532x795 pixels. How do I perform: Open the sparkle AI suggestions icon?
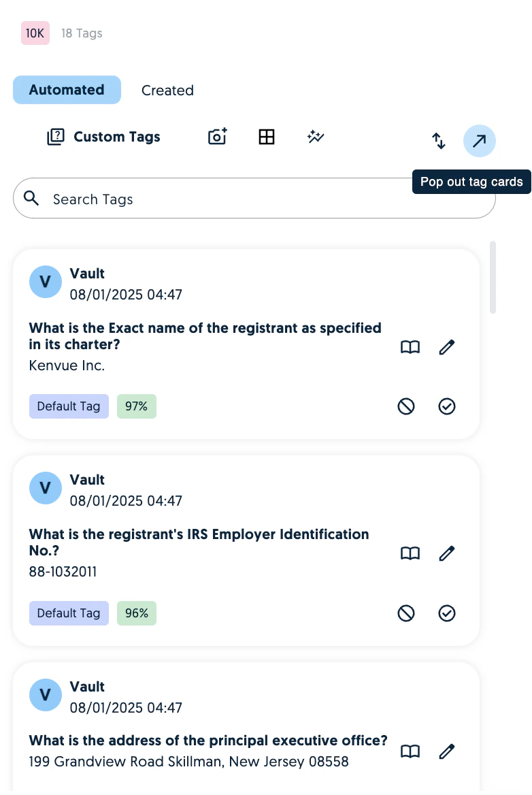click(315, 136)
